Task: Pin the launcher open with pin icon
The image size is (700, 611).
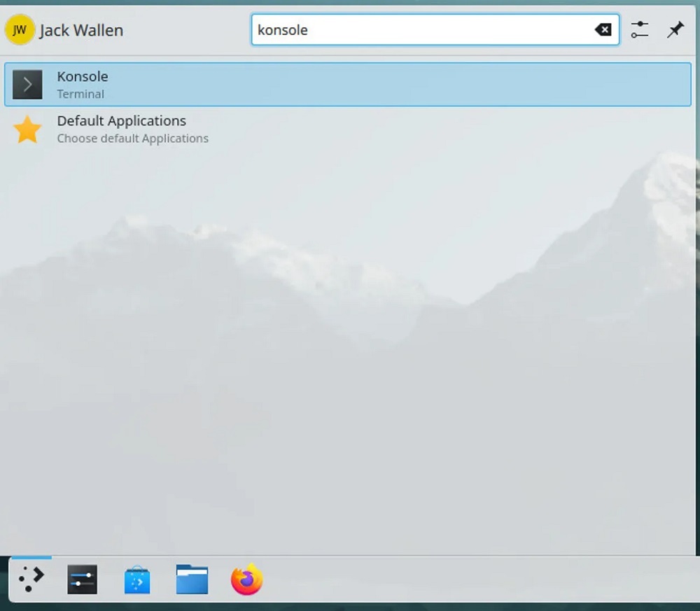Action: [x=675, y=30]
